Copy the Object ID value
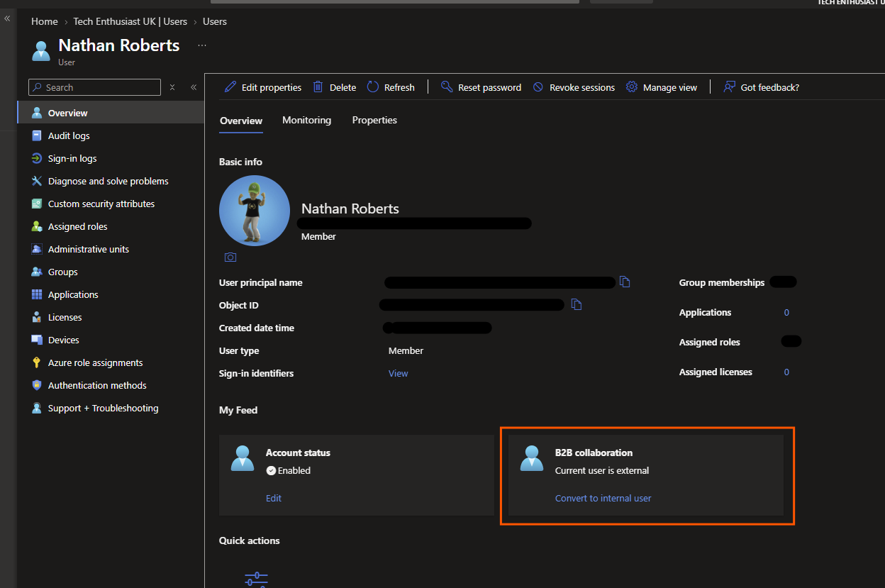885x588 pixels. pyautogui.click(x=577, y=305)
